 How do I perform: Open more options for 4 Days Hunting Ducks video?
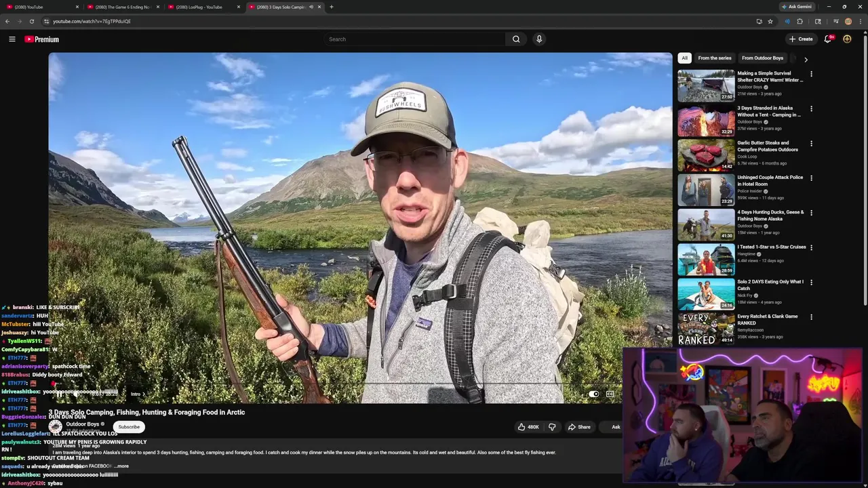(x=811, y=213)
